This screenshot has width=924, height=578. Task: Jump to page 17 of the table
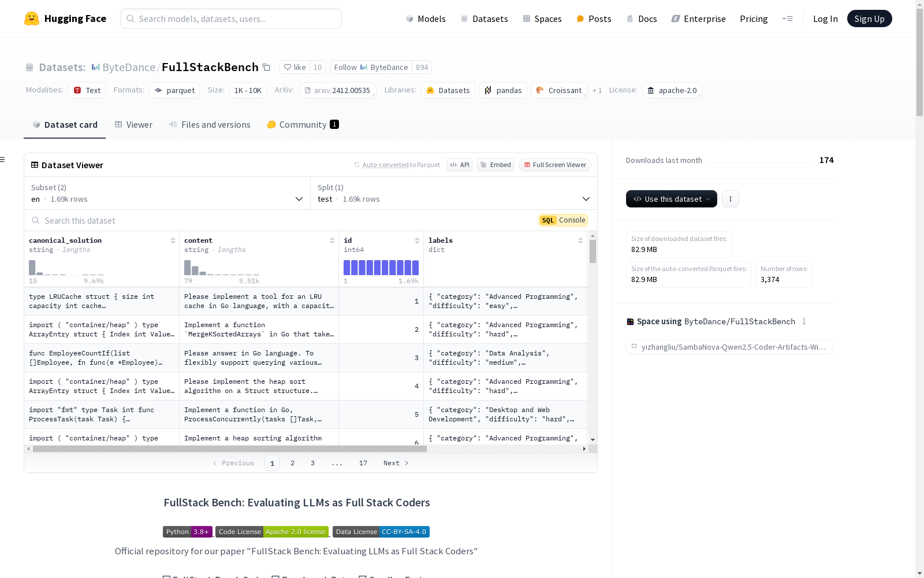click(363, 463)
